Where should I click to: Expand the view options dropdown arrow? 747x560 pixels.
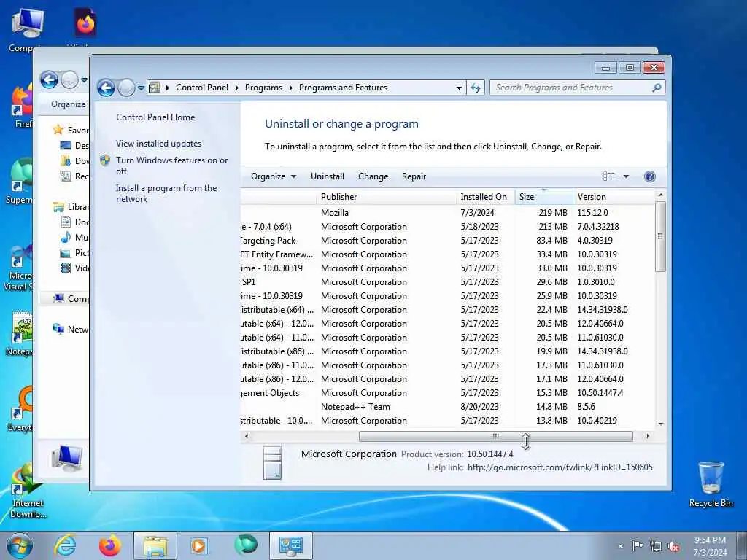coord(626,176)
